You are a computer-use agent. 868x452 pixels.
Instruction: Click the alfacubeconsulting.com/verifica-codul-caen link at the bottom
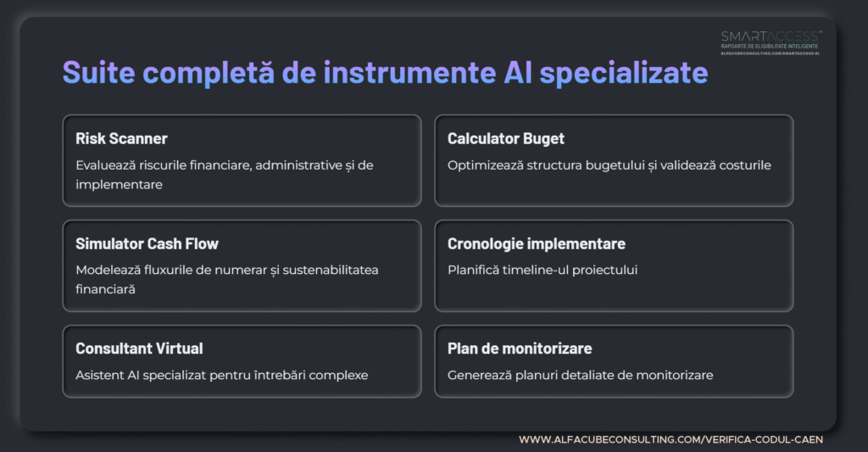click(670, 440)
